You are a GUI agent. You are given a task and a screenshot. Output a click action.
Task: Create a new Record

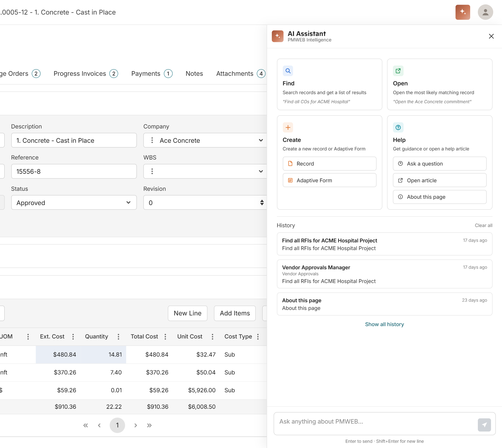(x=329, y=164)
